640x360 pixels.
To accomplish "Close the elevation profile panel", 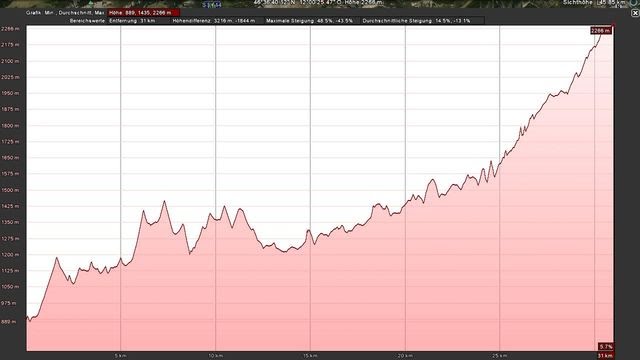I will pos(635,13).
